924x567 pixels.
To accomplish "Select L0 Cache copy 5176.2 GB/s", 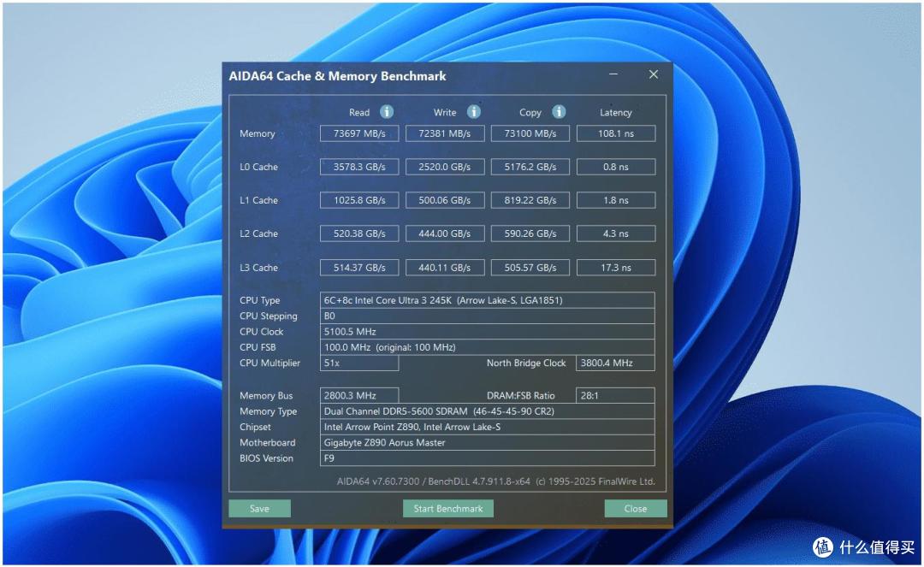I will tap(530, 168).
